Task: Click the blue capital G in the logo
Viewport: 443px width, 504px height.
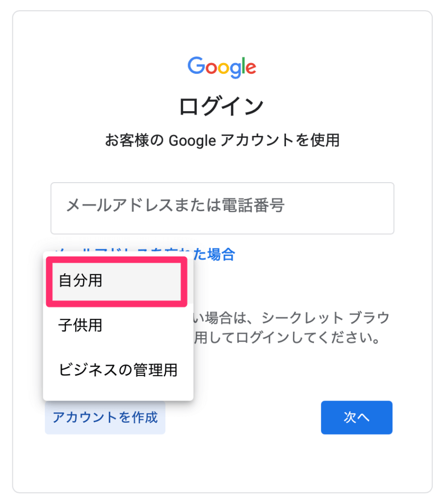Action: [x=196, y=65]
